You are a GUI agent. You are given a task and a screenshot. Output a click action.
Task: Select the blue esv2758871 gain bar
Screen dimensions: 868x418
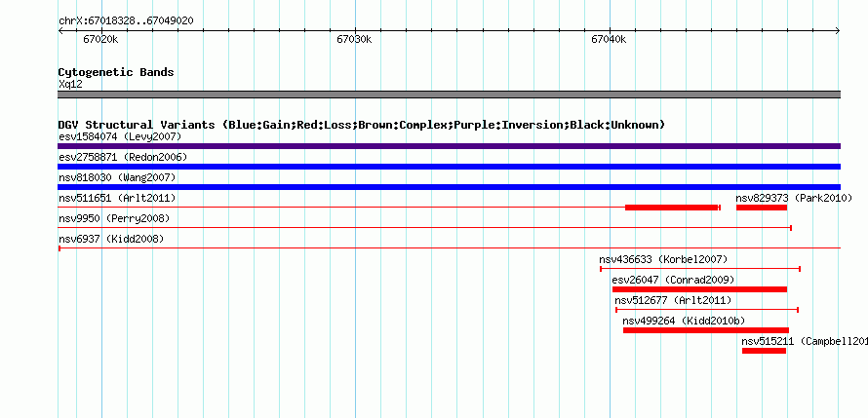pos(449,167)
